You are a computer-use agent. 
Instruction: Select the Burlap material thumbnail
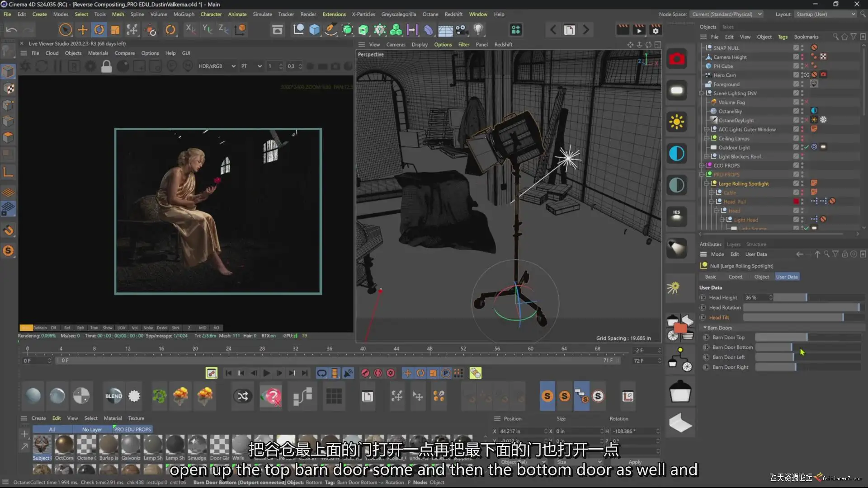point(108,445)
